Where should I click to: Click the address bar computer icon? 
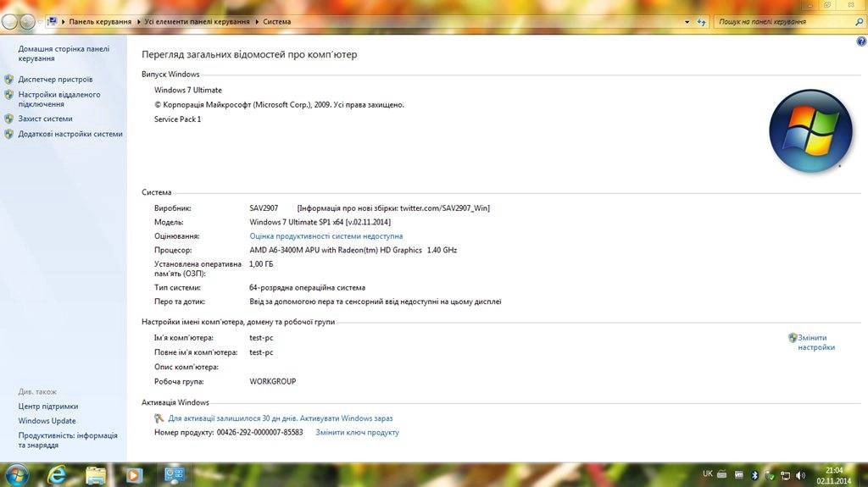[52, 21]
